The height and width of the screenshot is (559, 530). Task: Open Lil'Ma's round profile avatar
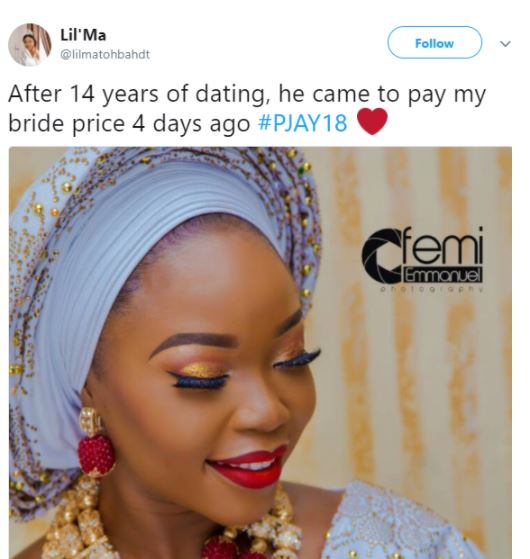pyautogui.click(x=30, y=45)
